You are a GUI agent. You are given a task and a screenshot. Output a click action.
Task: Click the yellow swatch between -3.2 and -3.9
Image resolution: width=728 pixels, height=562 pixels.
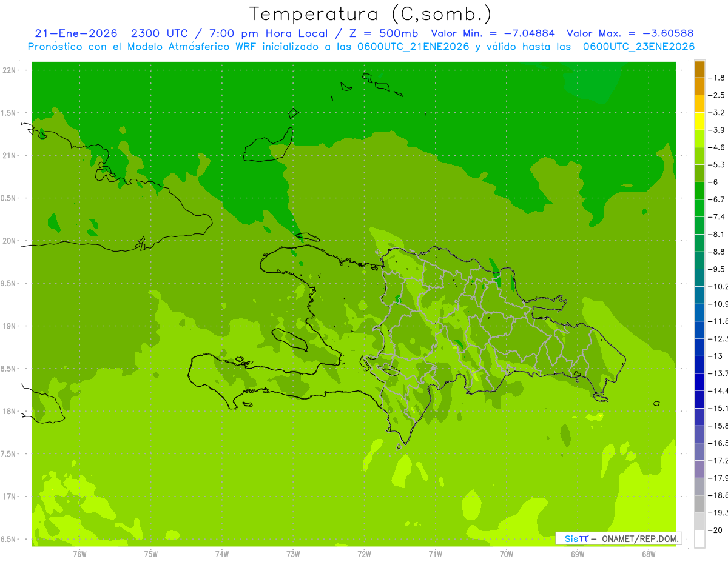(x=699, y=121)
